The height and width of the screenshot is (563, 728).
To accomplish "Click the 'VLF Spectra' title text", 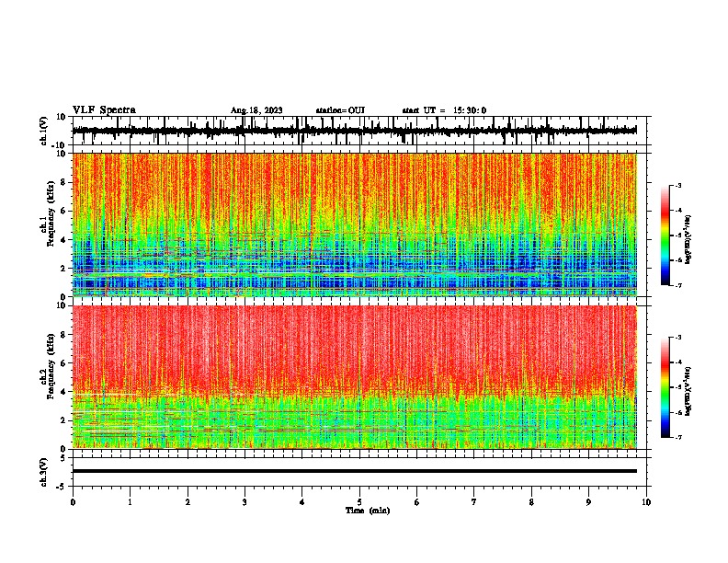I will (x=104, y=110).
